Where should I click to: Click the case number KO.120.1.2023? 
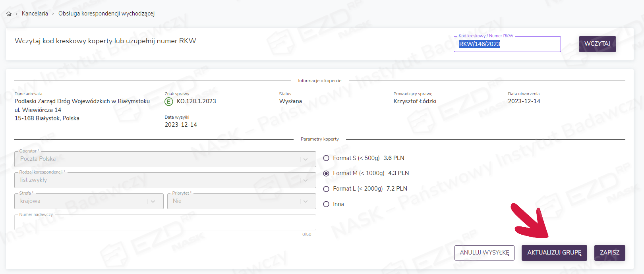click(x=196, y=101)
